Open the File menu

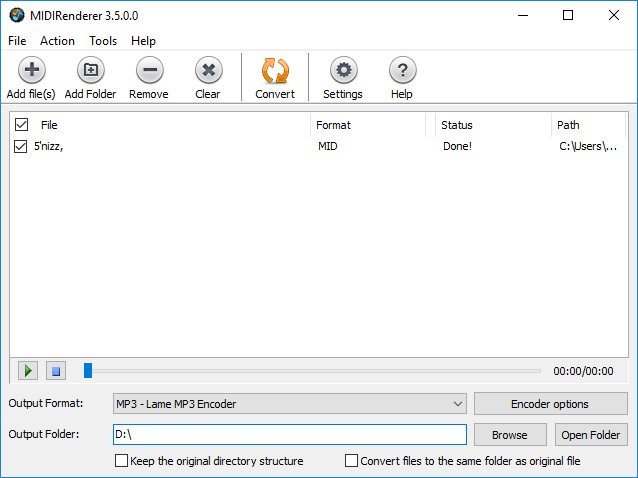coord(17,41)
